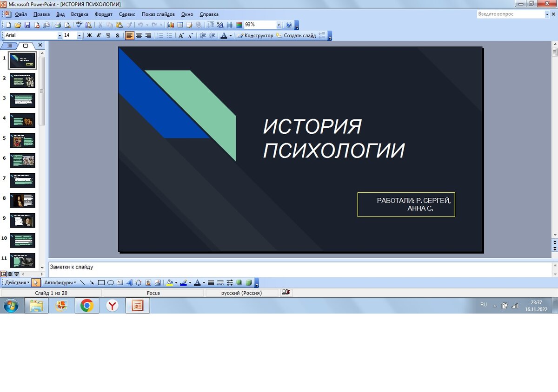The height and width of the screenshot is (392, 558).
Task: Choose Line Style thickness icon
Action: pos(211,282)
